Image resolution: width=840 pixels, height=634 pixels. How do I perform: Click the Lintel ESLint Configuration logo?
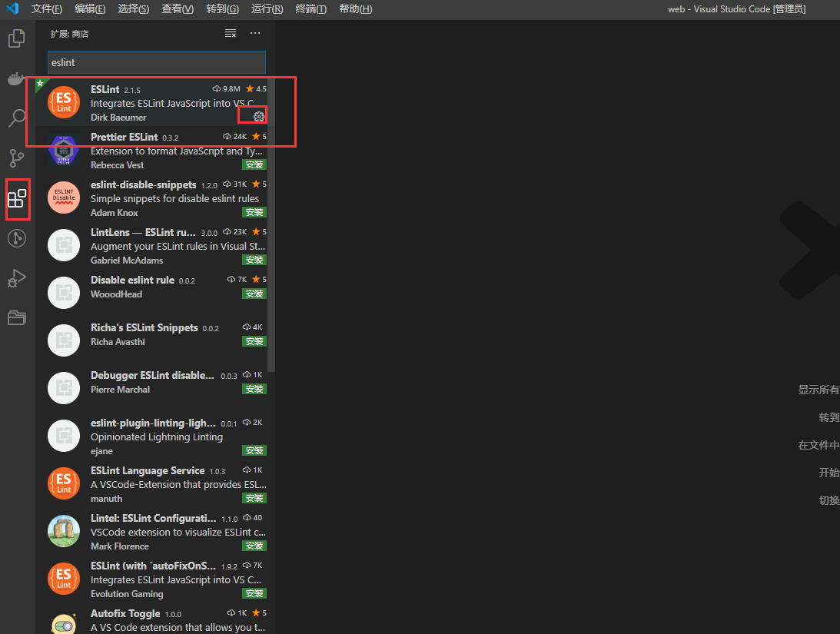[x=64, y=531]
